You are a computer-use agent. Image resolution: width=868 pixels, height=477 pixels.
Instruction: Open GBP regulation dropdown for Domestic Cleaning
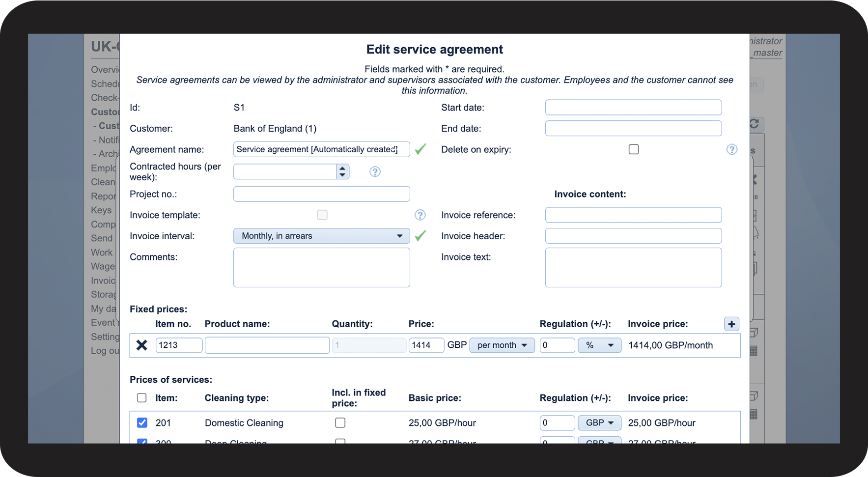(599, 422)
